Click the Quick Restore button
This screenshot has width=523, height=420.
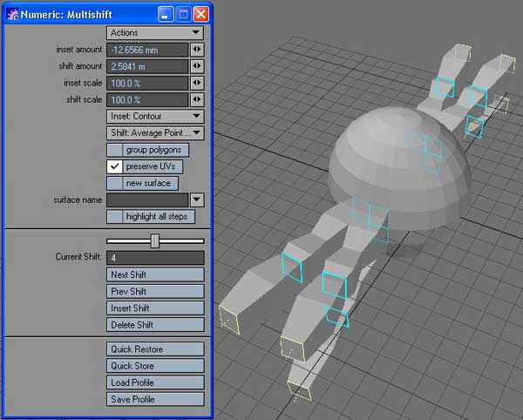point(155,349)
